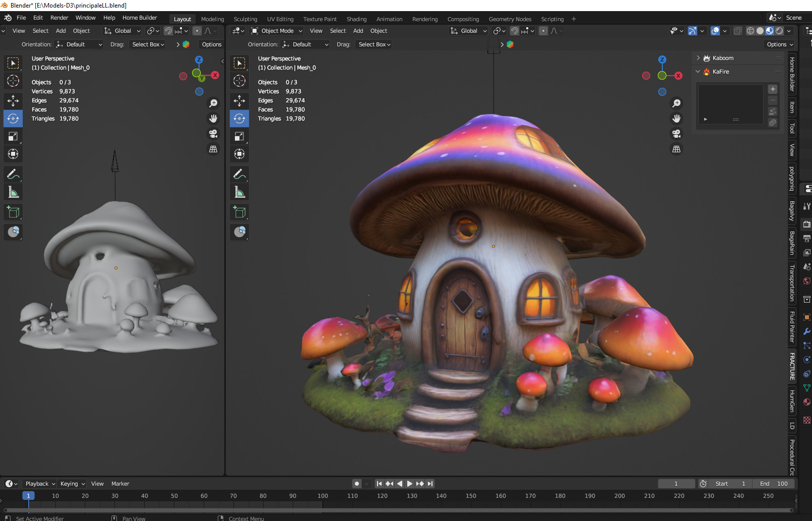Screen dimensions: 812x521
Task: Jump to the last frame
Action: (430, 484)
